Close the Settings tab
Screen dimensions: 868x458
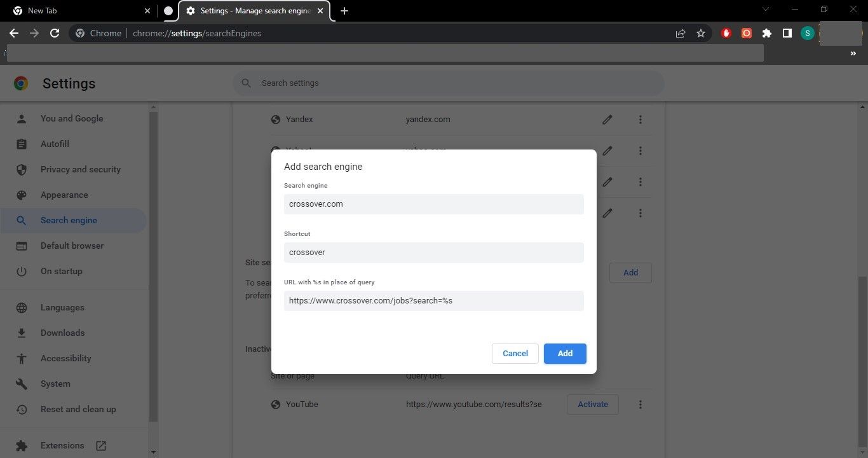(x=321, y=11)
